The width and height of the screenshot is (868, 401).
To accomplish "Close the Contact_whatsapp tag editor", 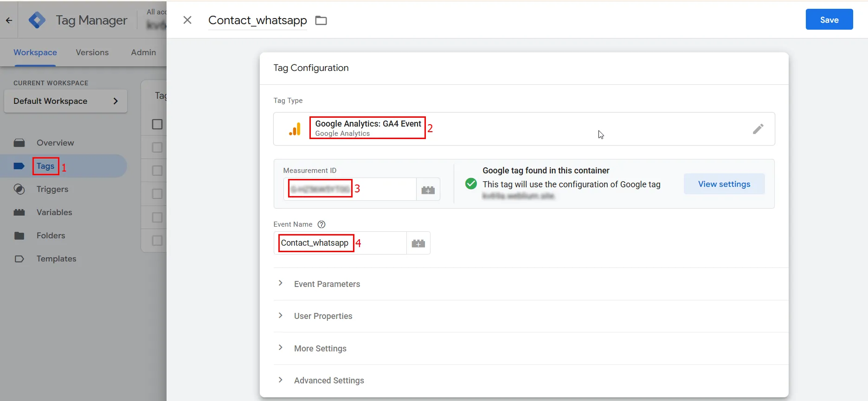I will (187, 20).
